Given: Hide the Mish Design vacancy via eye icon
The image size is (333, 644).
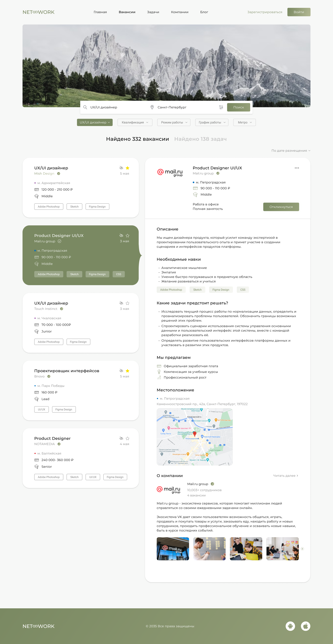Looking at the screenshot, I should pos(121,168).
